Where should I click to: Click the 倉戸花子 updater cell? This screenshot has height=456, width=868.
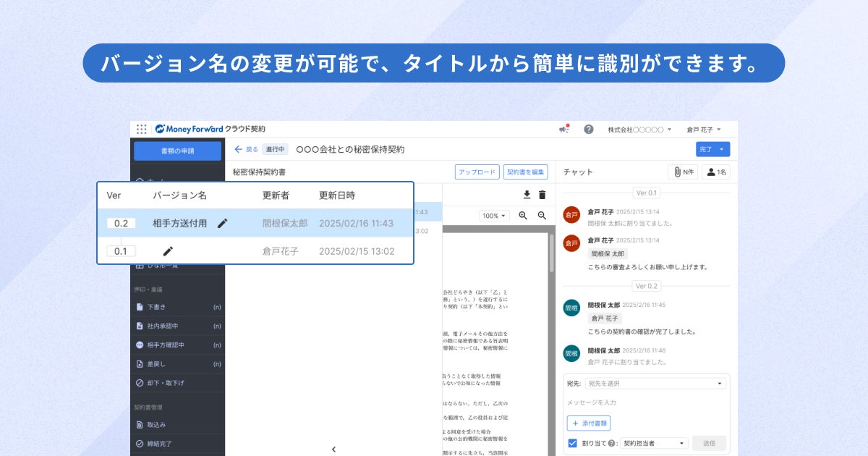pyautogui.click(x=281, y=251)
